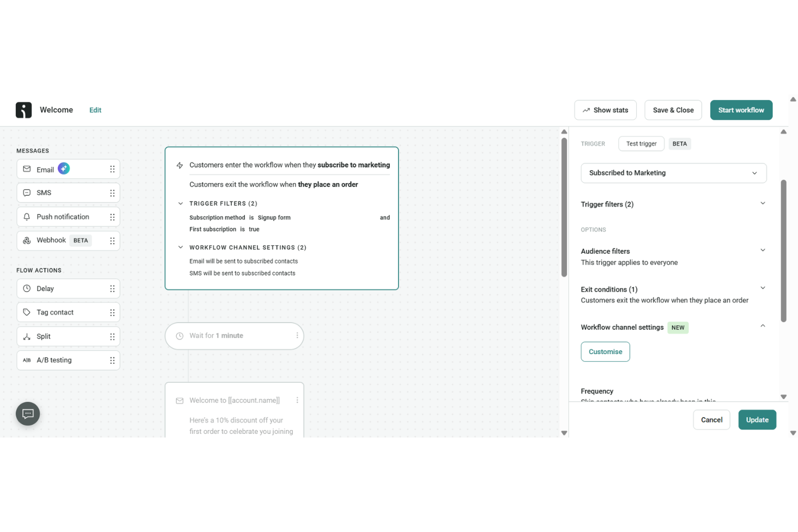Image resolution: width=798 pixels, height=532 pixels.
Task: Expand Trigger filters (2) in side panel
Action: (x=763, y=204)
